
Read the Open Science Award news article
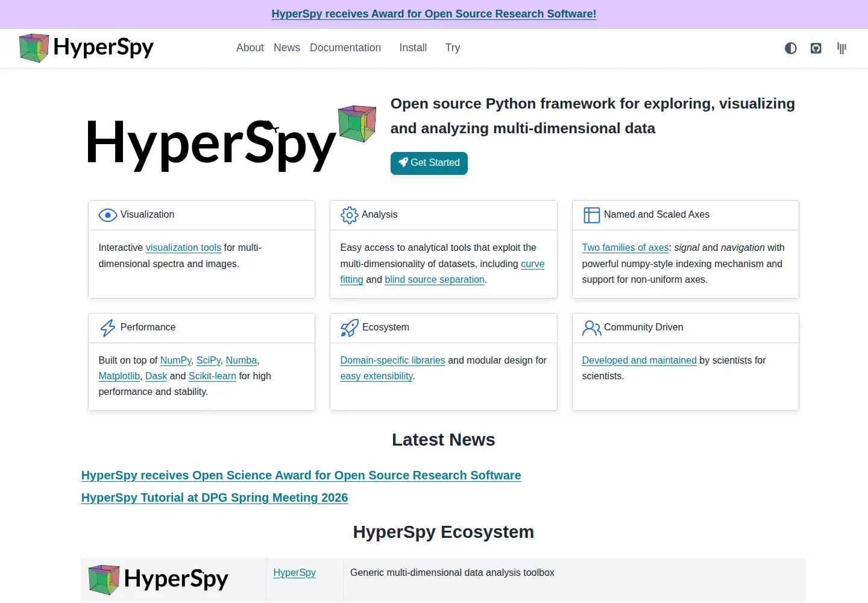click(x=301, y=475)
